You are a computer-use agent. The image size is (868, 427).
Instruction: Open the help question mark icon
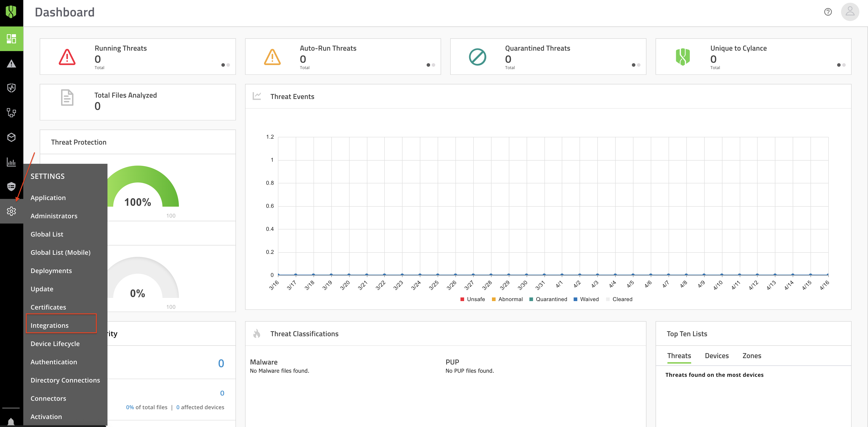[828, 12]
